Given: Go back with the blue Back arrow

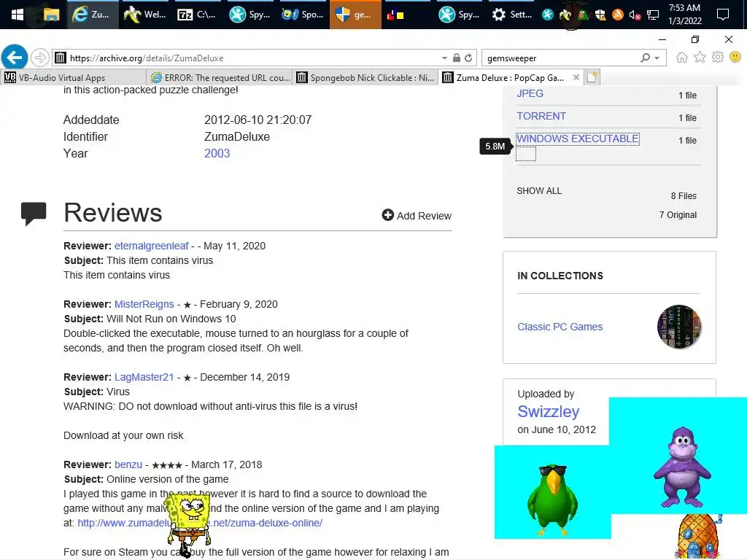Looking at the screenshot, I should click(15, 58).
